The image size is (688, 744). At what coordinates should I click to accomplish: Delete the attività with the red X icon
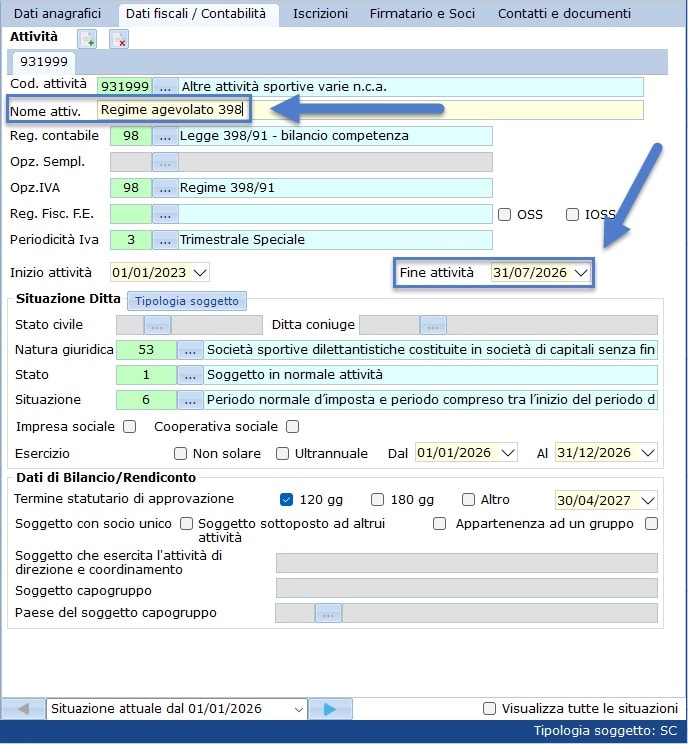pyautogui.click(x=119, y=39)
